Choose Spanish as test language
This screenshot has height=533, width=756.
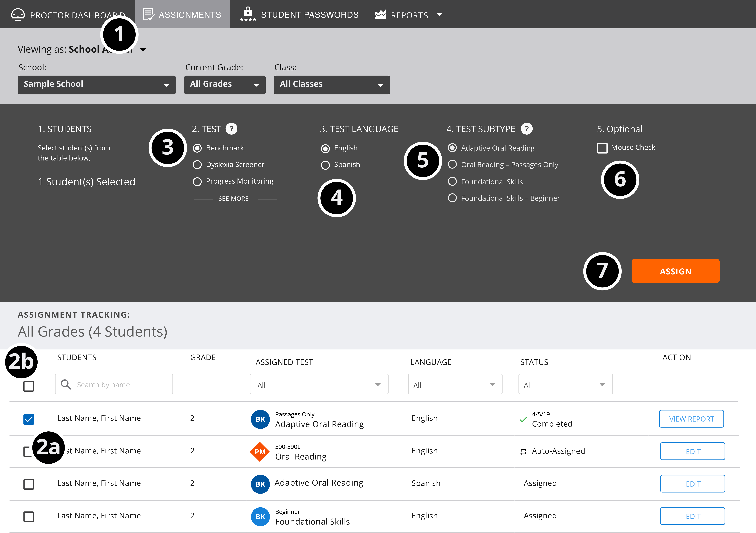(325, 165)
